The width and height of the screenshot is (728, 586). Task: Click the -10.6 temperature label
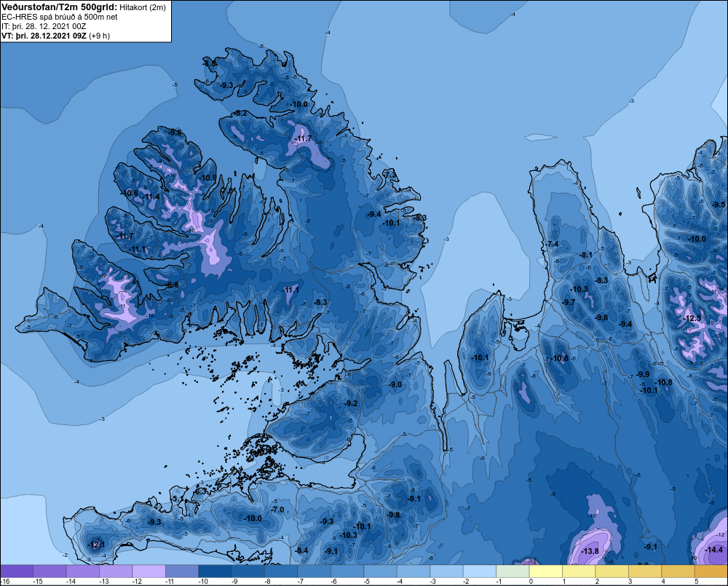[x=130, y=193]
